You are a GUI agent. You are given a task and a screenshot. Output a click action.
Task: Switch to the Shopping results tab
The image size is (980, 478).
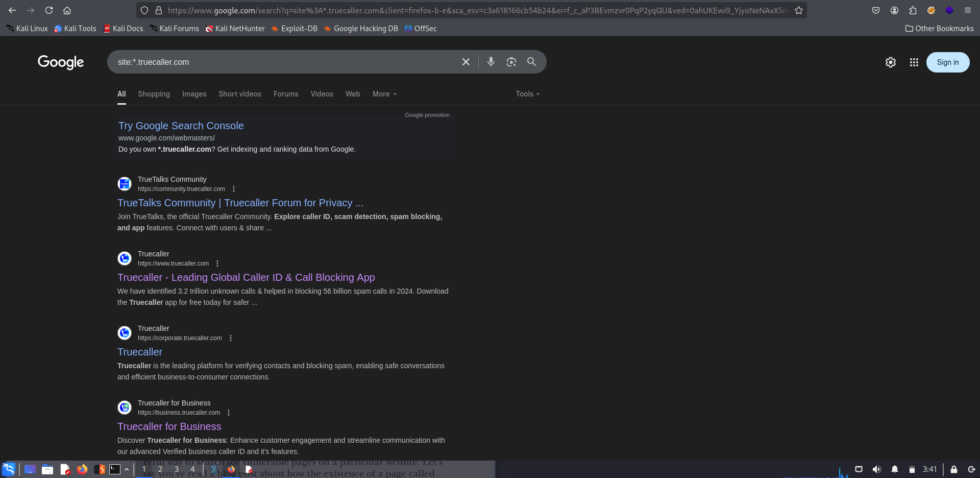(154, 94)
